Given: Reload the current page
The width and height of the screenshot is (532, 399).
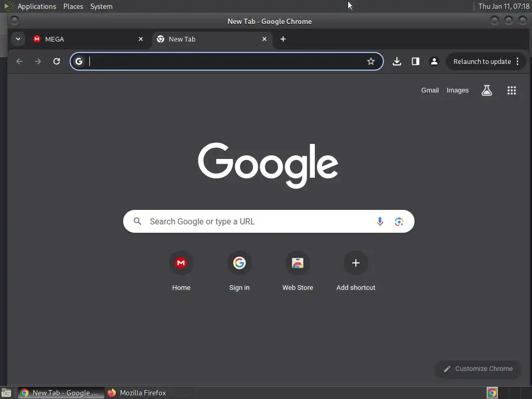Looking at the screenshot, I should click(57, 61).
